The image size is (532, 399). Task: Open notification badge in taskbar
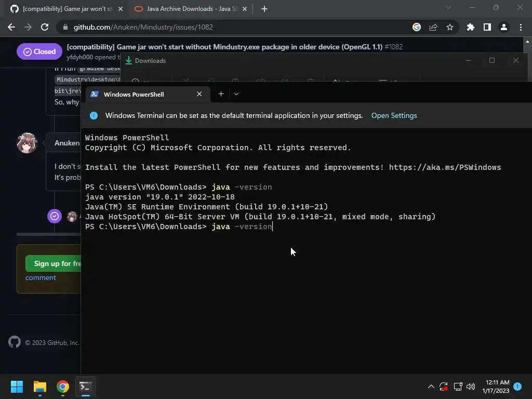pos(517,387)
